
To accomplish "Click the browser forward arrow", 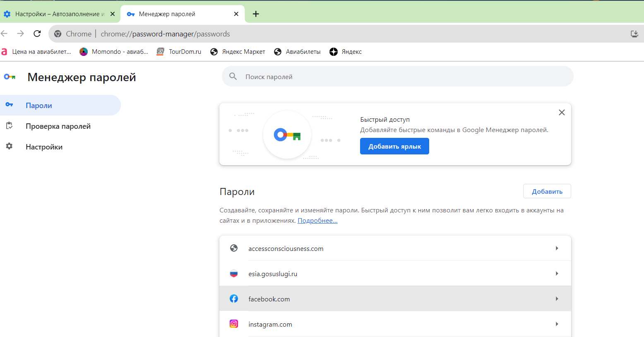I will pos(20,34).
